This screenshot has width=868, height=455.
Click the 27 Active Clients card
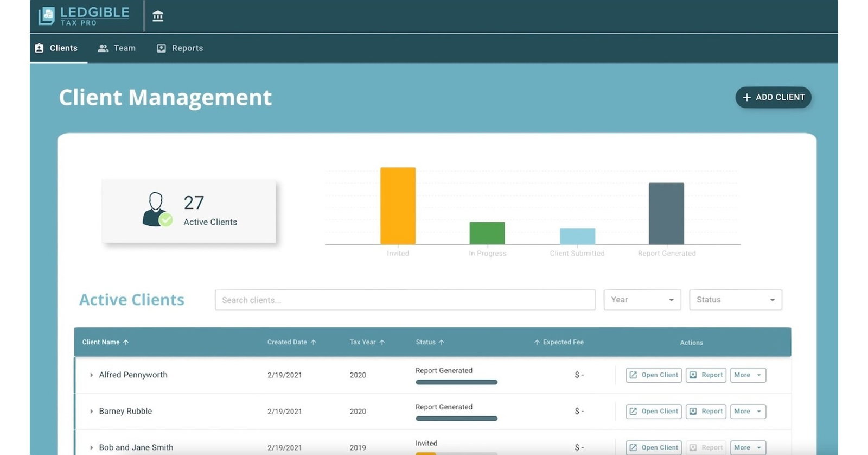coord(189,211)
